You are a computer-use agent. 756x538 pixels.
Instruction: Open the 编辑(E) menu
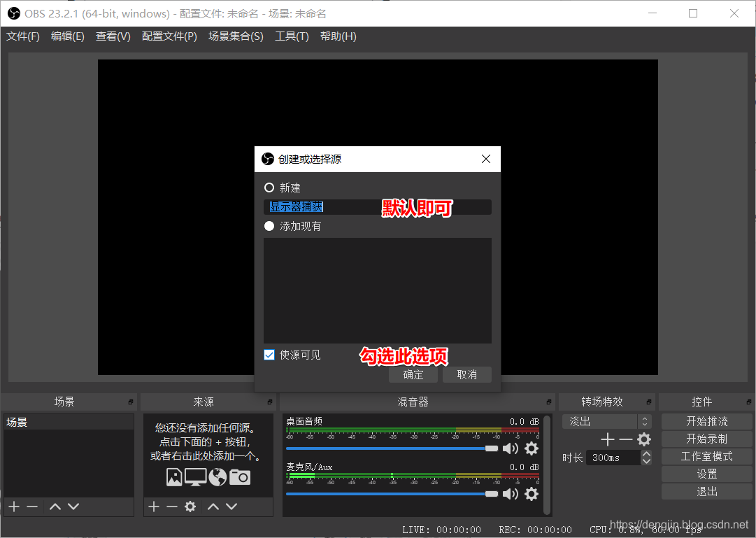[x=68, y=36]
